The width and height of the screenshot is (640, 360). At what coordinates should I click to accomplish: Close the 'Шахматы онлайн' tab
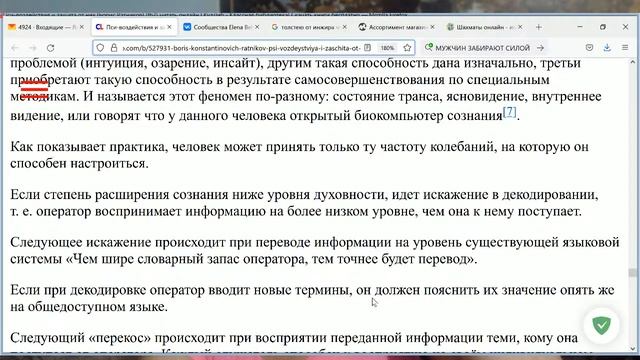point(520,27)
